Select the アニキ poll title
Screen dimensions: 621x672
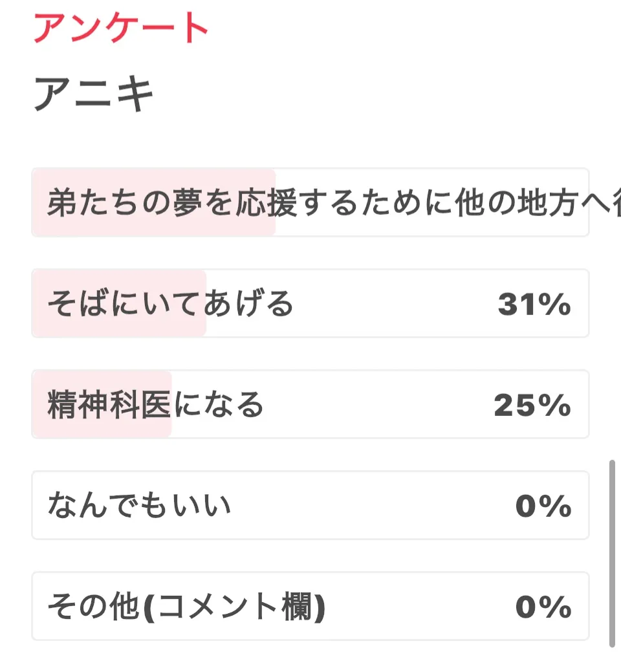pos(94,94)
